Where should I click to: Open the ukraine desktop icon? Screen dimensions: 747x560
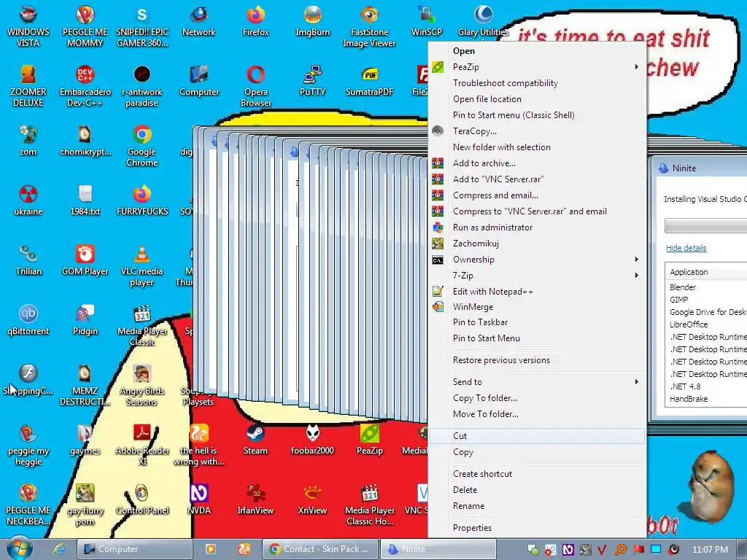28,201
